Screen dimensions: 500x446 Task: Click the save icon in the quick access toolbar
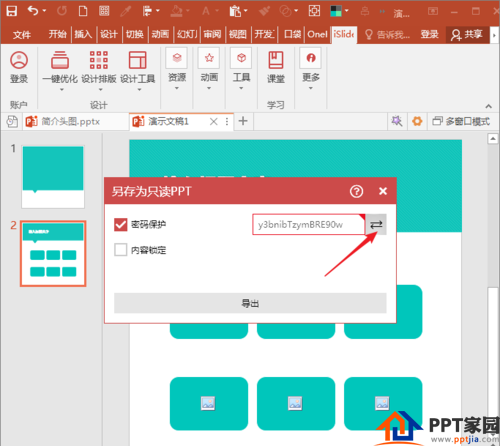(x=12, y=11)
